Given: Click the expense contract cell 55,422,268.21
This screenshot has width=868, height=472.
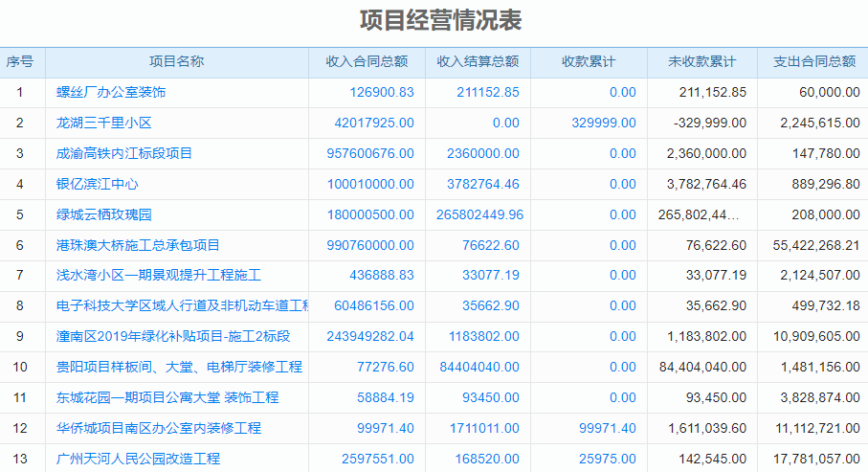Looking at the screenshot, I should (815, 245).
